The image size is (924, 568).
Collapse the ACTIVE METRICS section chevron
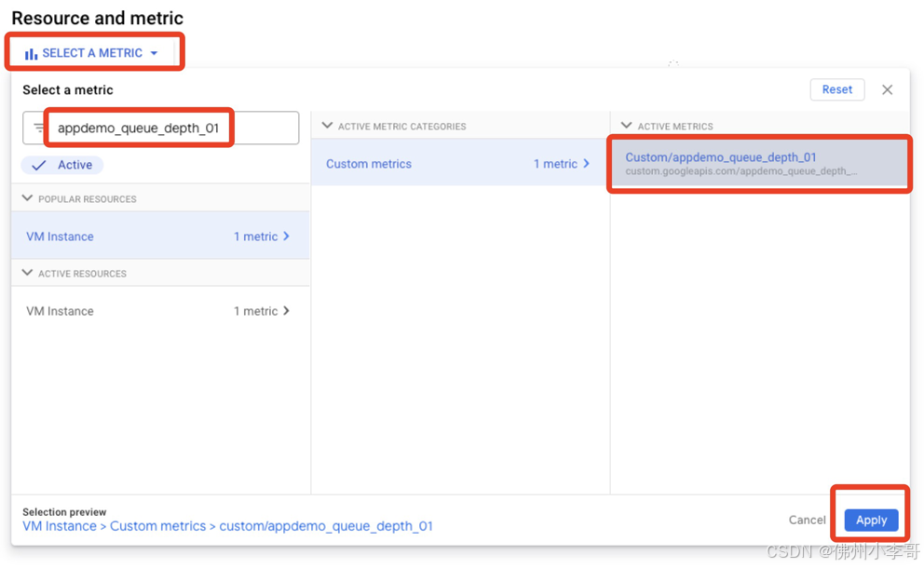pos(627,126)
